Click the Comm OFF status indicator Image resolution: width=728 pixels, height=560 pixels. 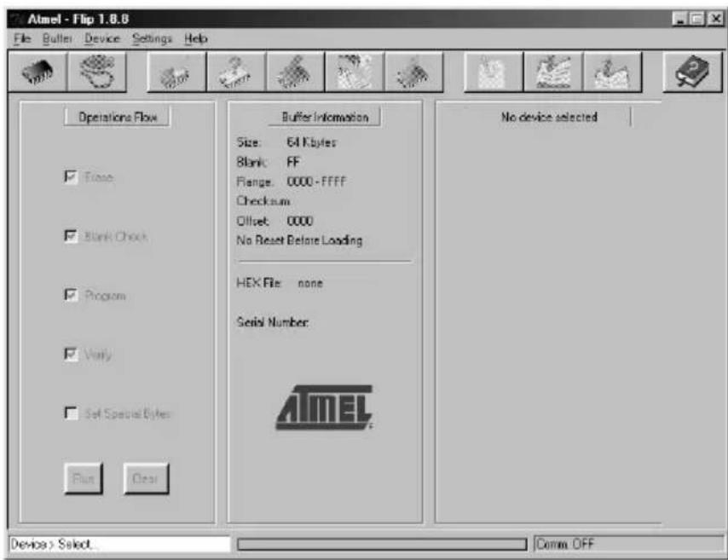(629, 544)
